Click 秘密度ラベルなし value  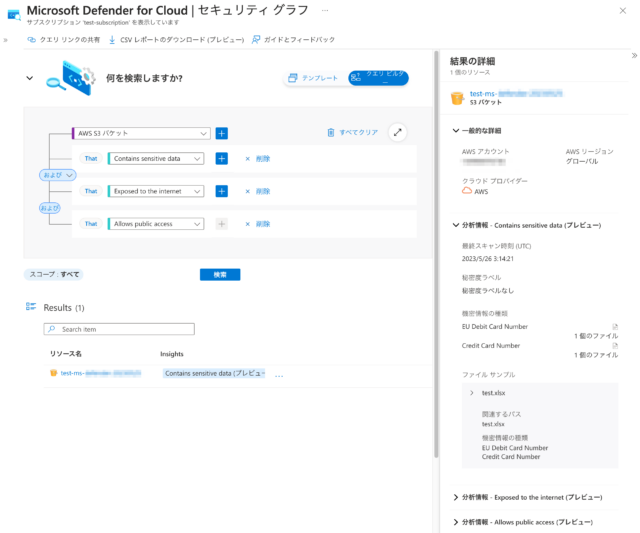(488, 291)
